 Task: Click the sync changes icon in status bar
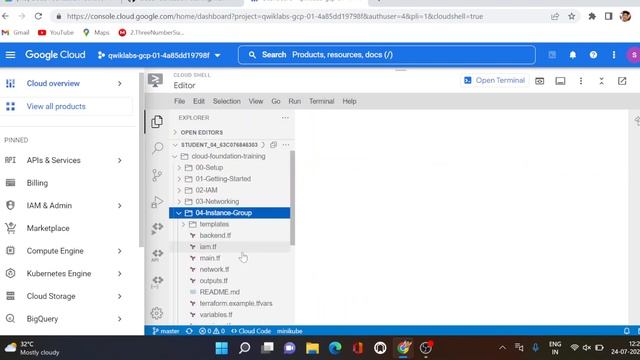point(189,331)
